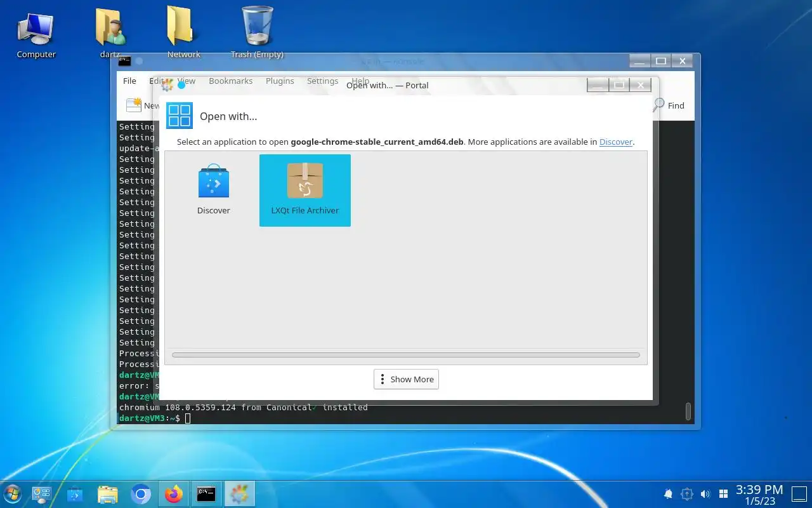
Task: Click the horizontal scrollbar in application list
Action: coord(406,355)
